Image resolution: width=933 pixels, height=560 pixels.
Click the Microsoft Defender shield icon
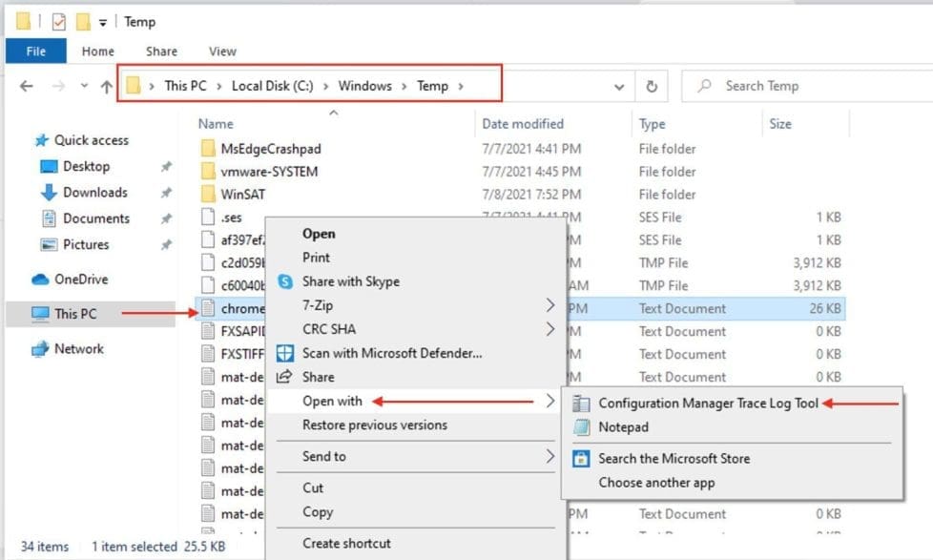[x=284, y=353]
